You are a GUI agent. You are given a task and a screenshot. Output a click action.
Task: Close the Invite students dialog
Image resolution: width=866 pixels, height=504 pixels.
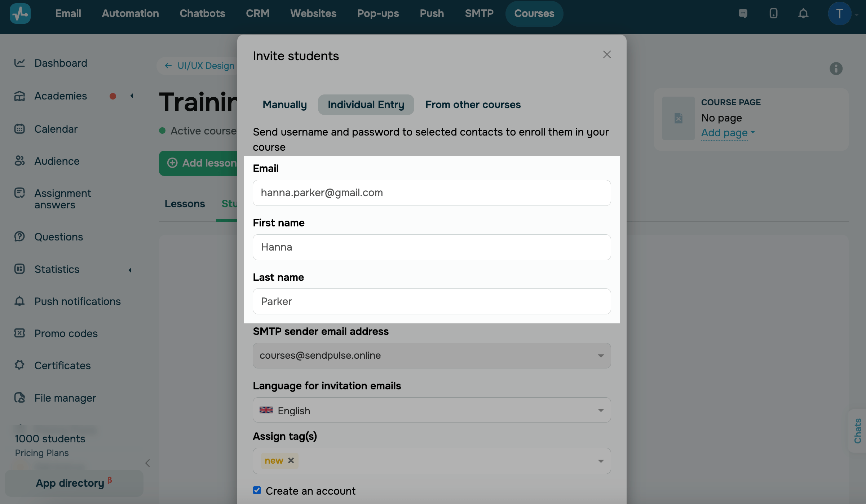(x=607, y=54)
